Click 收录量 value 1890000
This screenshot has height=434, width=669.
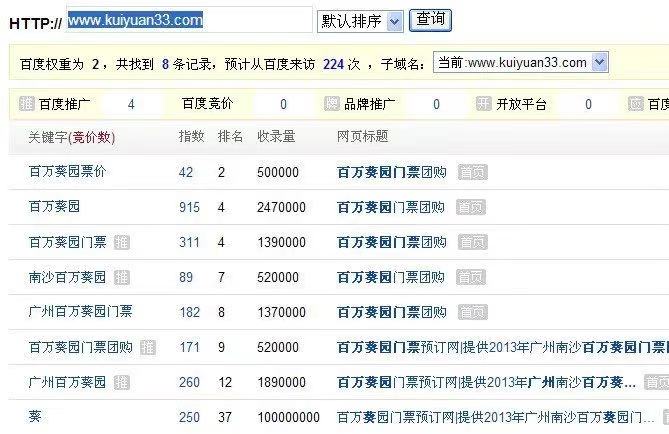click(281, 382)
